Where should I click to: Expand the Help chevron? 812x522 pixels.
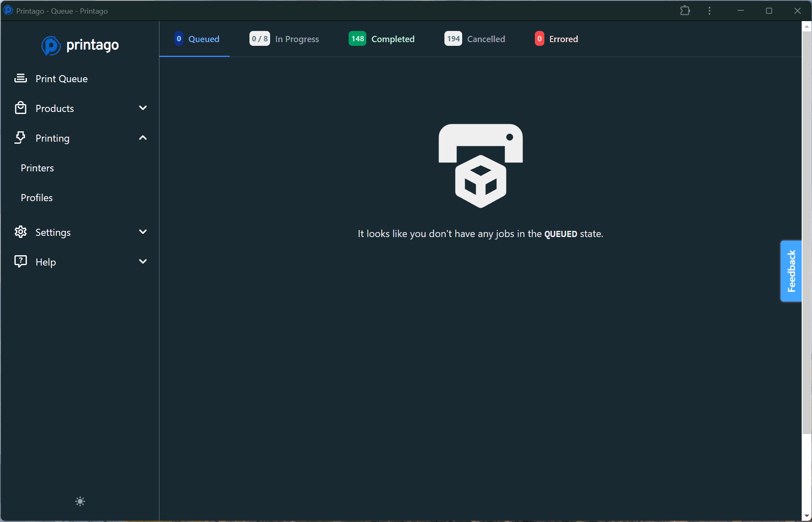click(143, 261)
